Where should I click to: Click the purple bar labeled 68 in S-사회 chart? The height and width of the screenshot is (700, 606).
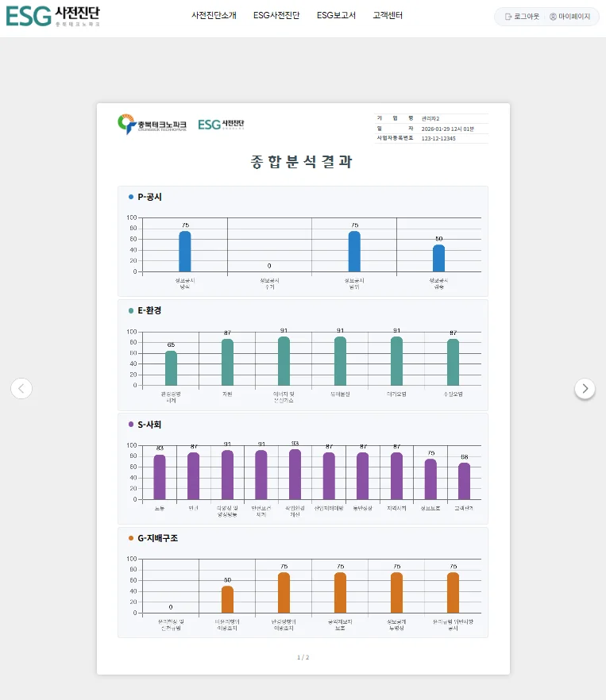(x=465, y=481)
